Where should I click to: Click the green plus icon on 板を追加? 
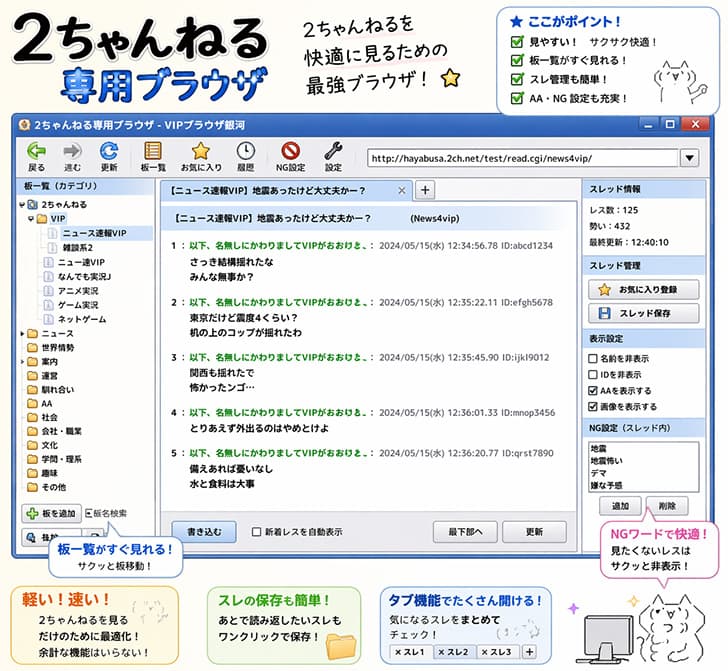pyautogui.click(x=32, y=513)
